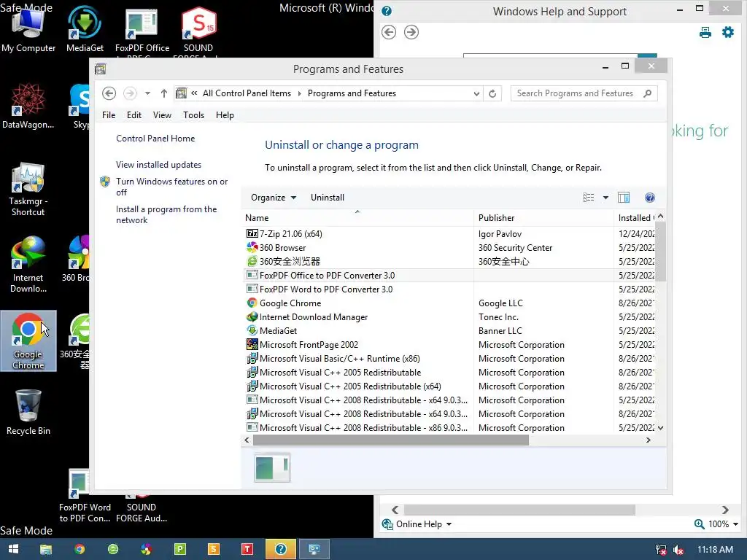Go to Control Panel Home

pyautogui.click(x=155, y=139)
